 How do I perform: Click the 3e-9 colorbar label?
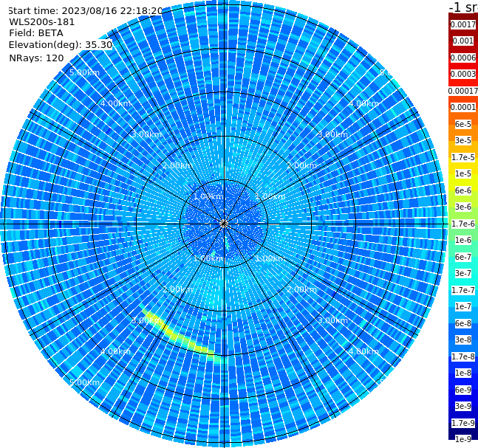click(x=463, y=406)
